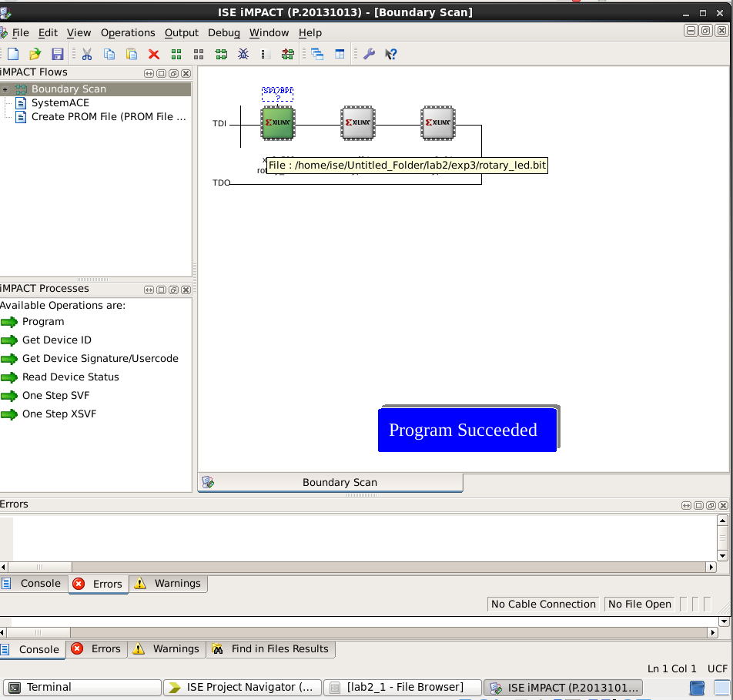Run Get Device Signature/Usercode operation
The width and height of the screenshot is (733, 700).
click(x=100, y=359)
